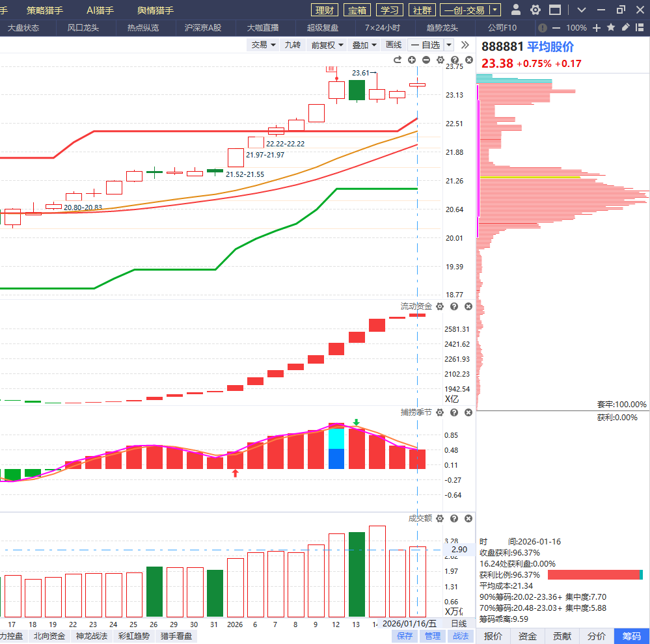Image resolution: width=650 pixels, height=644 pixels.
Task: Open the user account profile icon
Action: coord(516,10)
